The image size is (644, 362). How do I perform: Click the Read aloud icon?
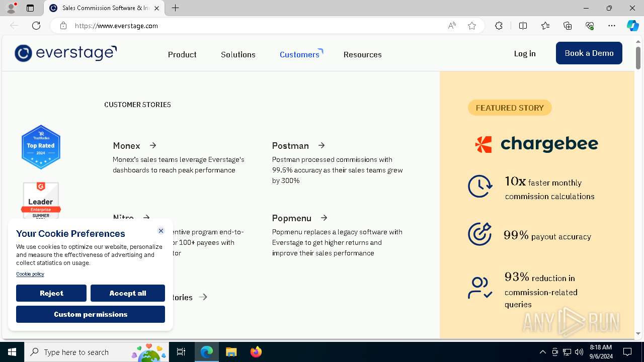(452, 26)
